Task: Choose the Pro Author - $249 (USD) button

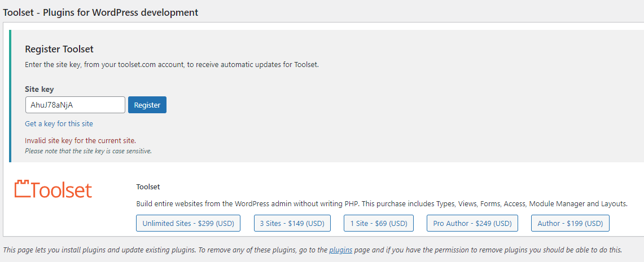Action: click(472, 223)
